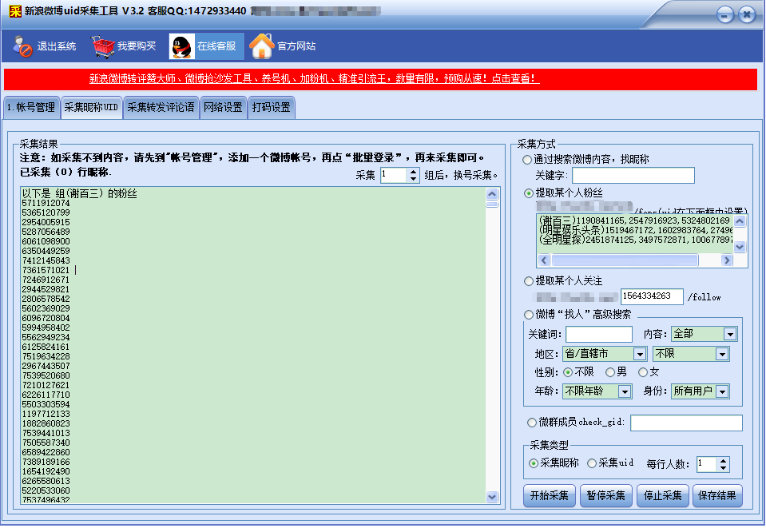766x532 pixels.
Task: Select 提取某个人关注 radio option
Action: click(528, 281)
